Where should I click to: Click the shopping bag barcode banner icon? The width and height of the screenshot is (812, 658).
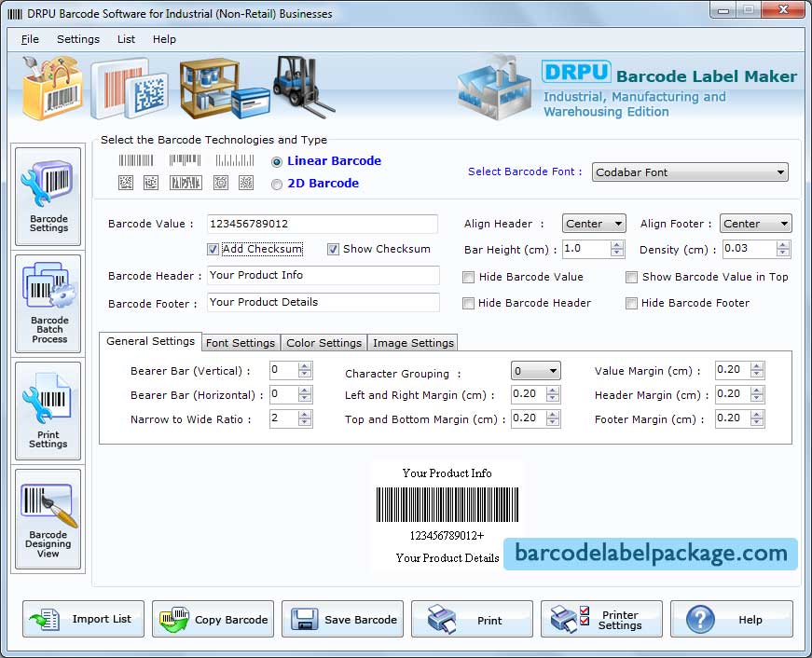click(52, 88)
